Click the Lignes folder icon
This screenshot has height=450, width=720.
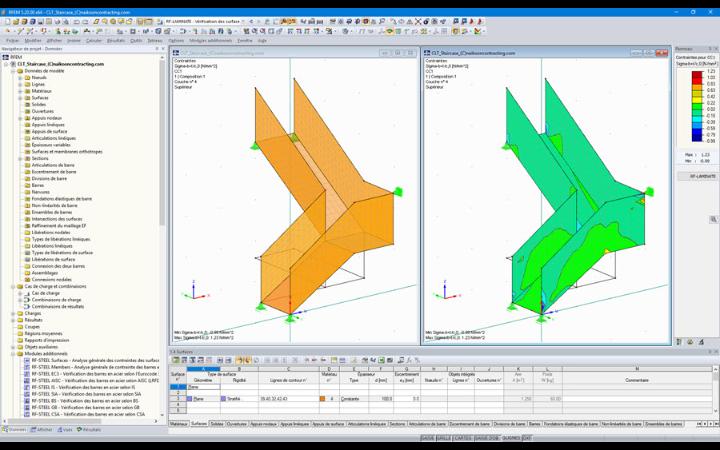pyautogui.click(x=27, y=84)
